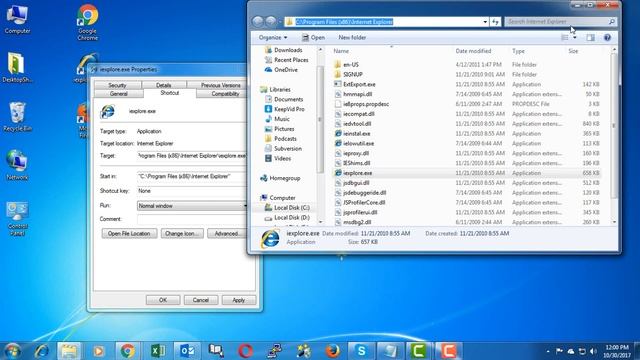This screenshot has height=360, width=640.
Task: Click New folder in Explorer toolbar
Action: 352,38
